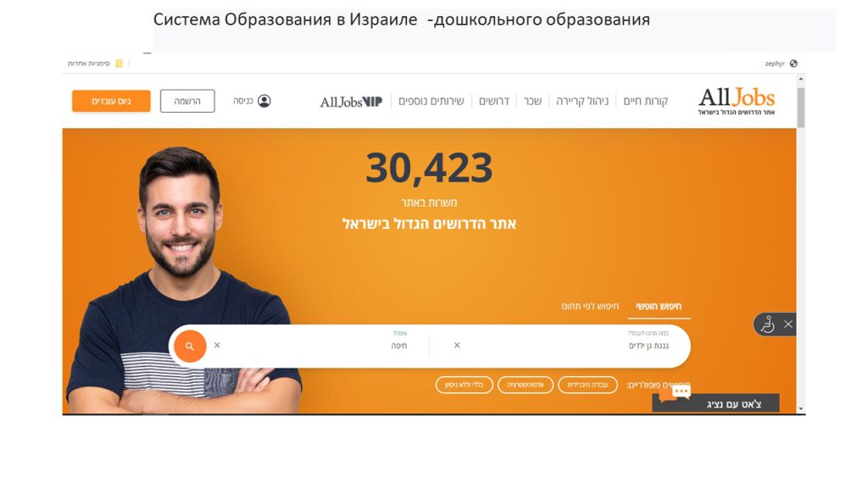This screenshot has height=488, width=868.
Task: Click the orange search magnifier button
Action: point(190,346)
